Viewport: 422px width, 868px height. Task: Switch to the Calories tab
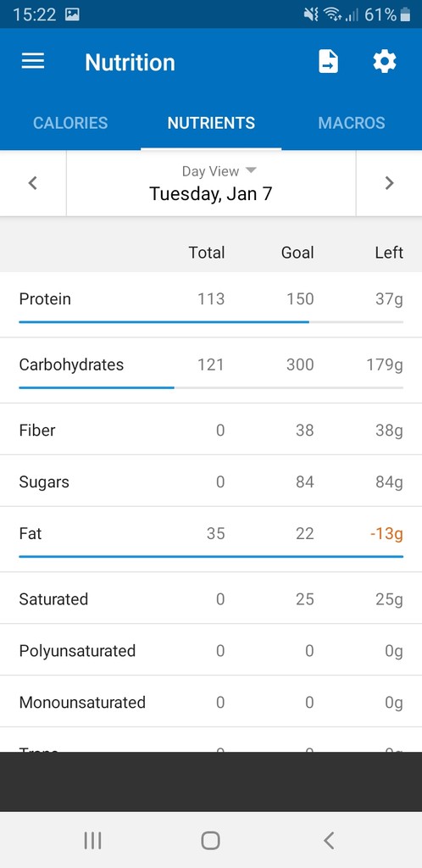click(x=70, y=122)
